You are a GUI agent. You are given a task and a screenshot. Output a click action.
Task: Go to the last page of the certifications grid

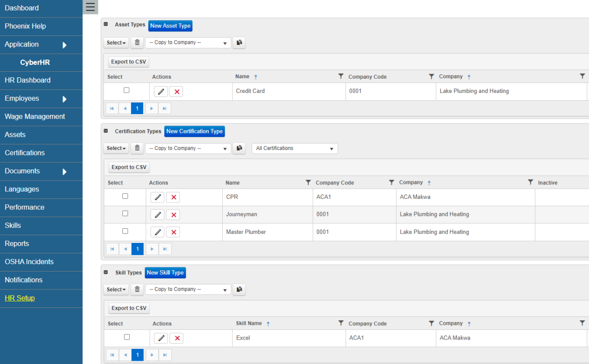click(165, 249)
